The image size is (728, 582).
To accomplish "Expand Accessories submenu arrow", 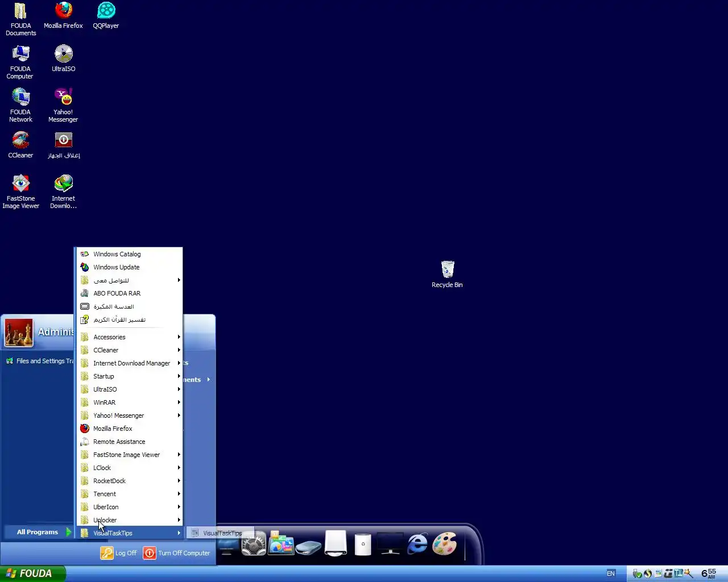I will (179, 337).
